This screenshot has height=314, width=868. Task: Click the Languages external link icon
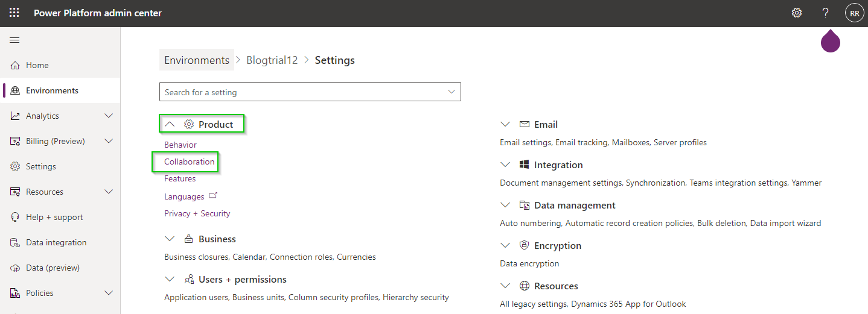click(212, 196)
